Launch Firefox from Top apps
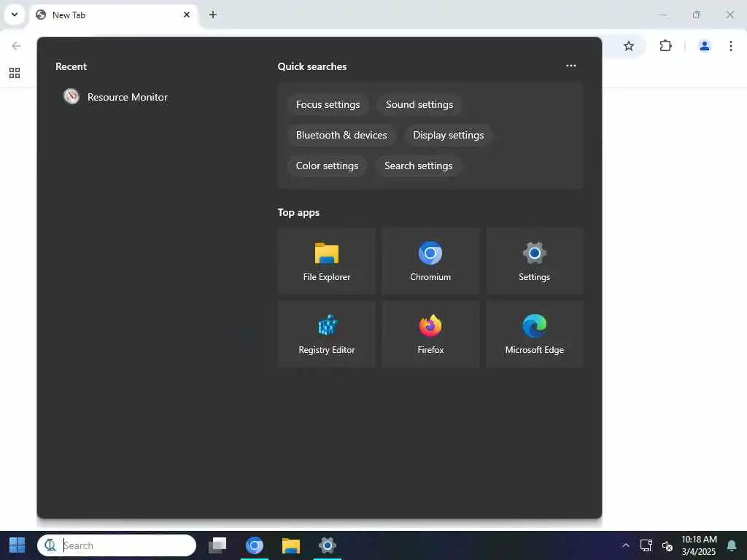The image size is (747, 560). point(430,334)
